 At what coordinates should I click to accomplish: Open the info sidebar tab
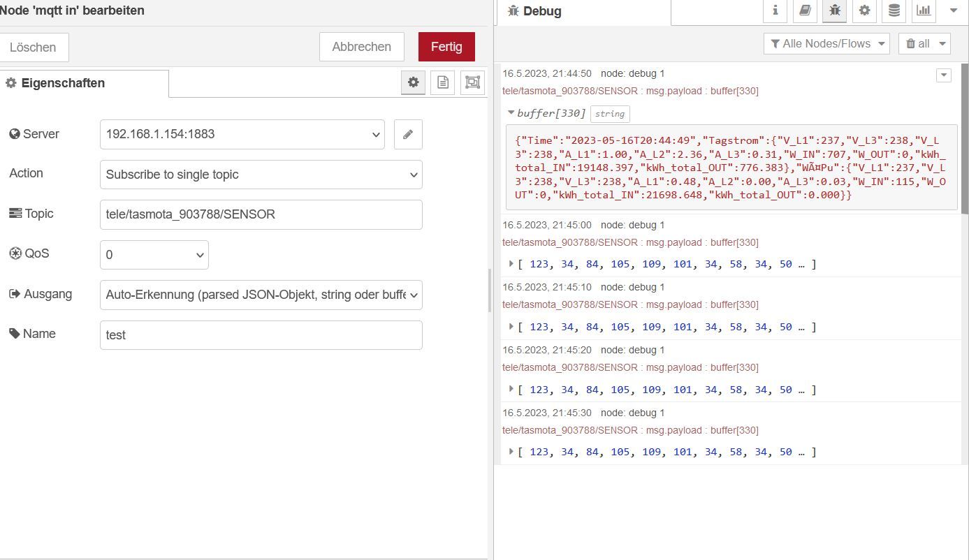click(x=775, y=10)
